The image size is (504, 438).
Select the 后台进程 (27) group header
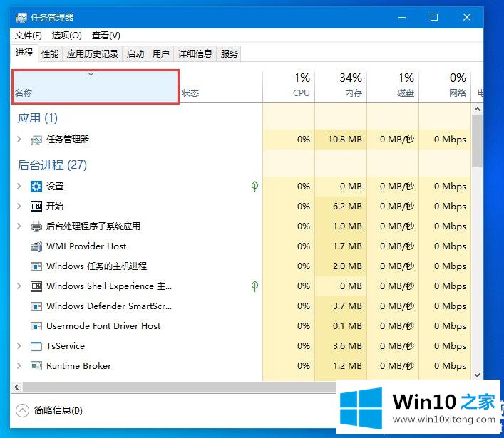(x=52, y=165)
